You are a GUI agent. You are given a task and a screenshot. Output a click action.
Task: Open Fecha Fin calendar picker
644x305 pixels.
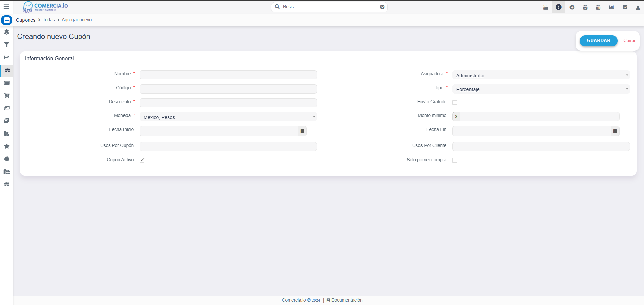point(615,131)
